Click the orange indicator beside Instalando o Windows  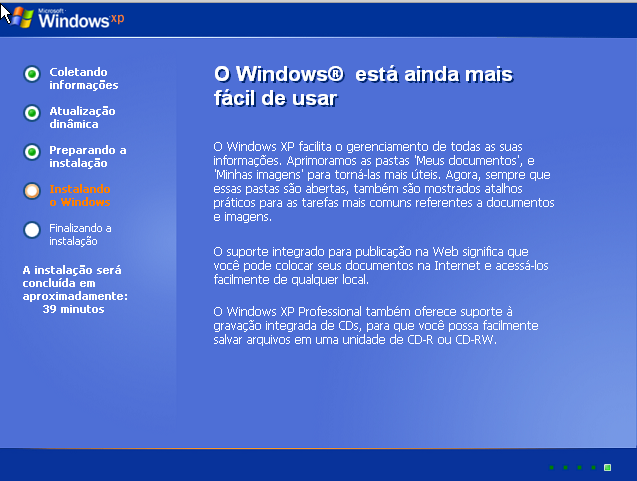[32, 191]
